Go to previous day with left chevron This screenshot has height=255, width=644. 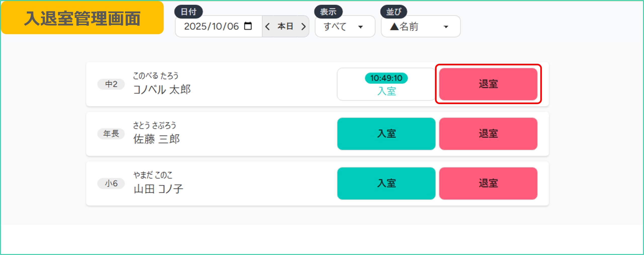click(268, 26)
